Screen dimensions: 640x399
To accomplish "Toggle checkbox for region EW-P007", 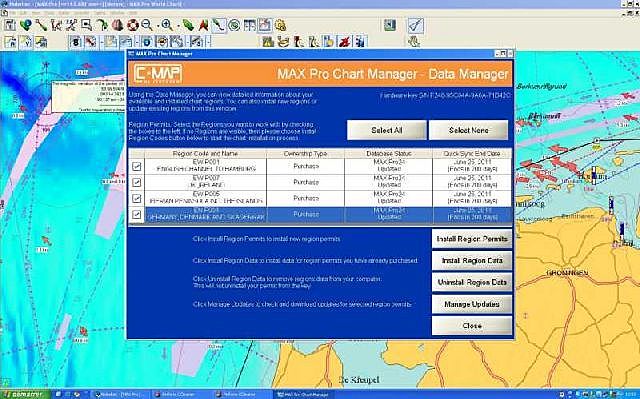I will pos(136,182).
